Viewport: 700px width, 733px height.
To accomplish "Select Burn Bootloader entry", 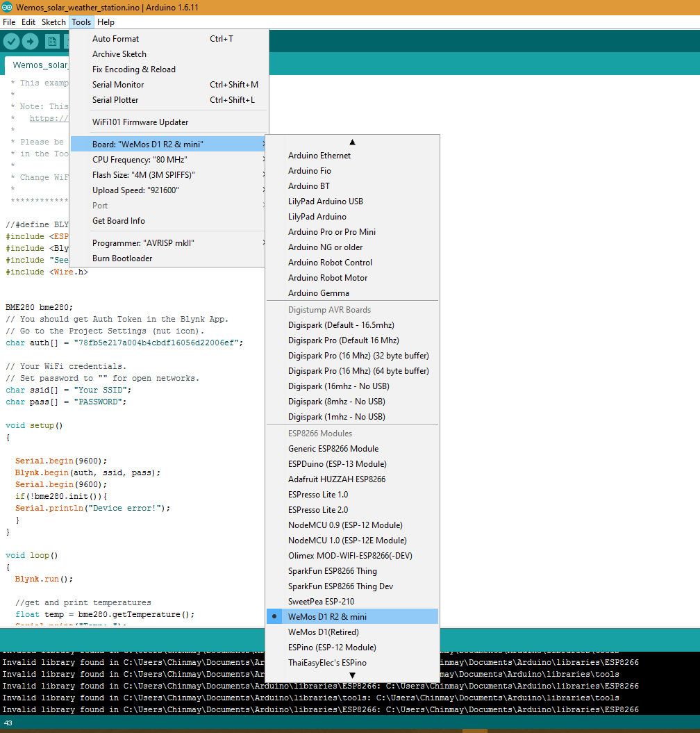I will pyautogui.click(x=169, y=258).
